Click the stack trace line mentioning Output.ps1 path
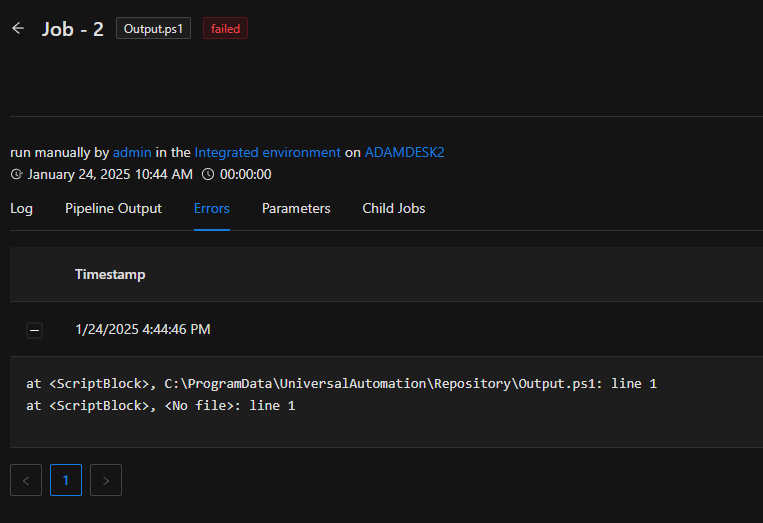 [341, 384]
